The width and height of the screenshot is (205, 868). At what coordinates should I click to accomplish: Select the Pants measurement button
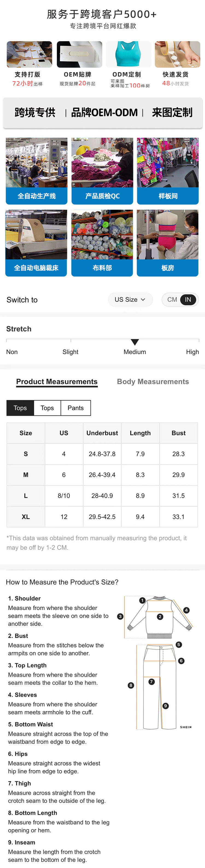pyautogui.click(x=75, y=408)
